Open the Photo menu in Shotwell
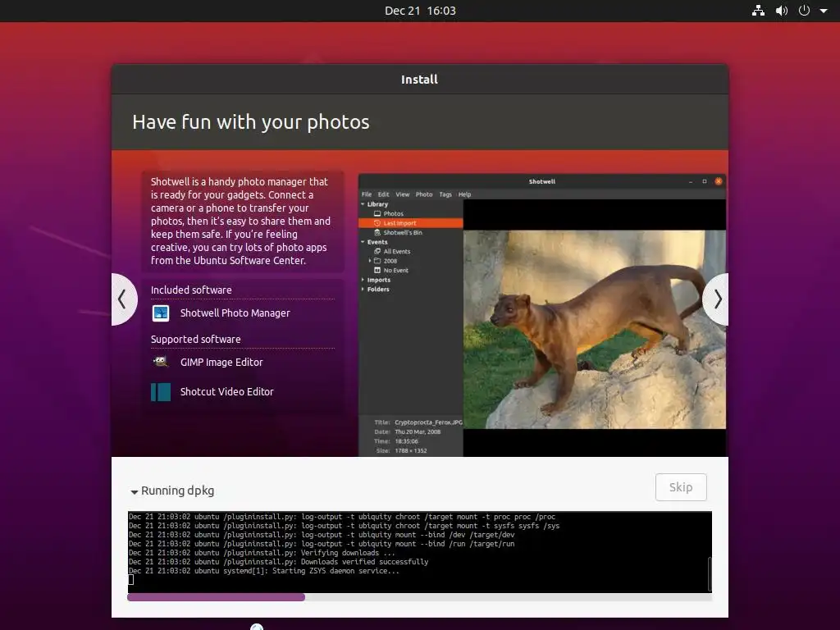Viewport: 840px width, 630px height. tap(424, 194)
